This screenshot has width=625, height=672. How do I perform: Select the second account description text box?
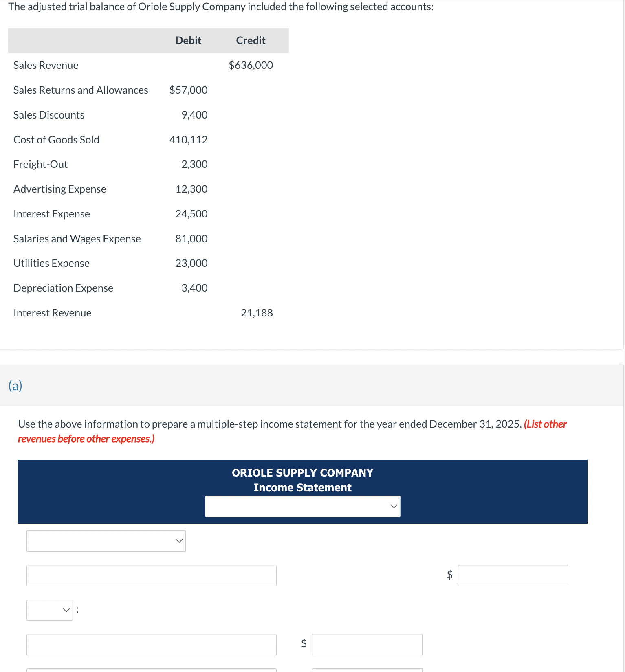151,644
